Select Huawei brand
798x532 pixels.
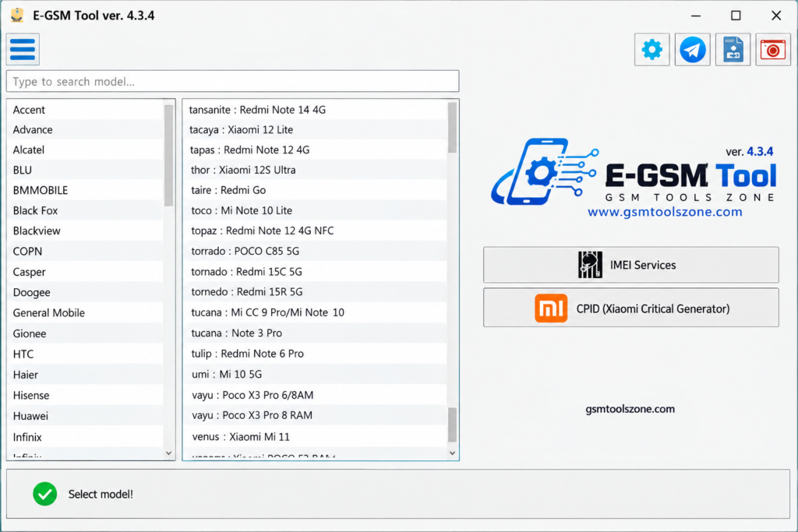pos(85,416)
